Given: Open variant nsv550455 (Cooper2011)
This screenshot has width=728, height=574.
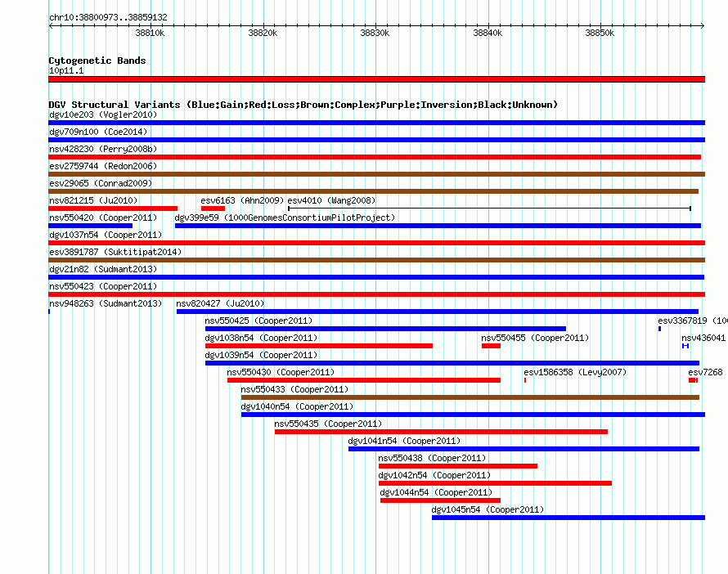Looking at the screenshot, I should click(535, 338).
